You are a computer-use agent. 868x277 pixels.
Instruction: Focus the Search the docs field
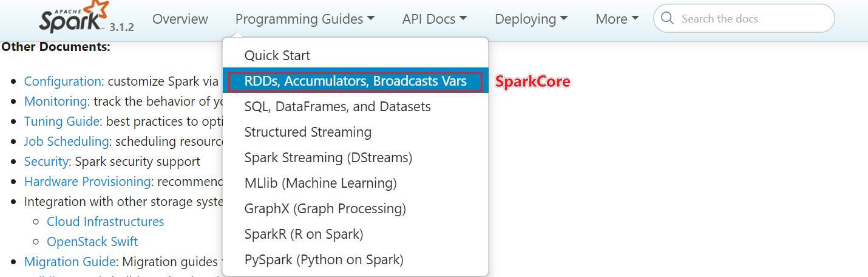pyautogui.click(x=744, y=19)
